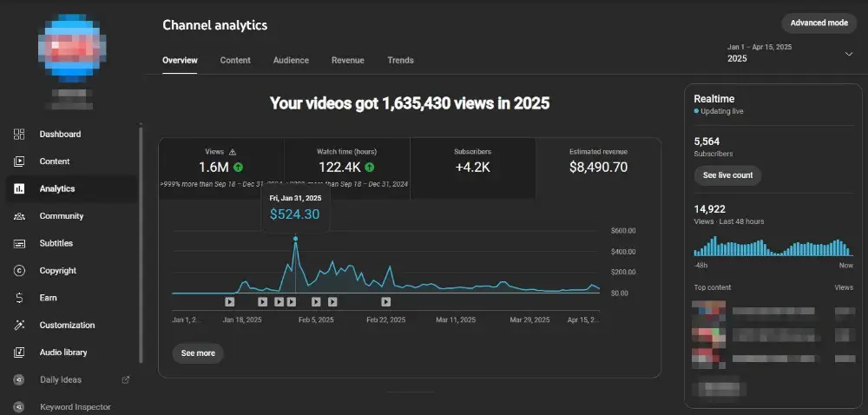Click the Daily Ideas external link icon
The image size is (868, 415).
tap(126, 379)
